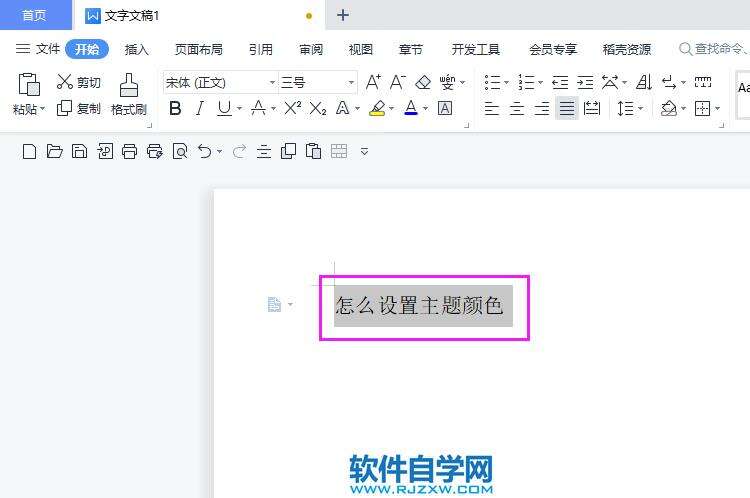
Task: Toggle Bold formatting
Action: point(175,109)
